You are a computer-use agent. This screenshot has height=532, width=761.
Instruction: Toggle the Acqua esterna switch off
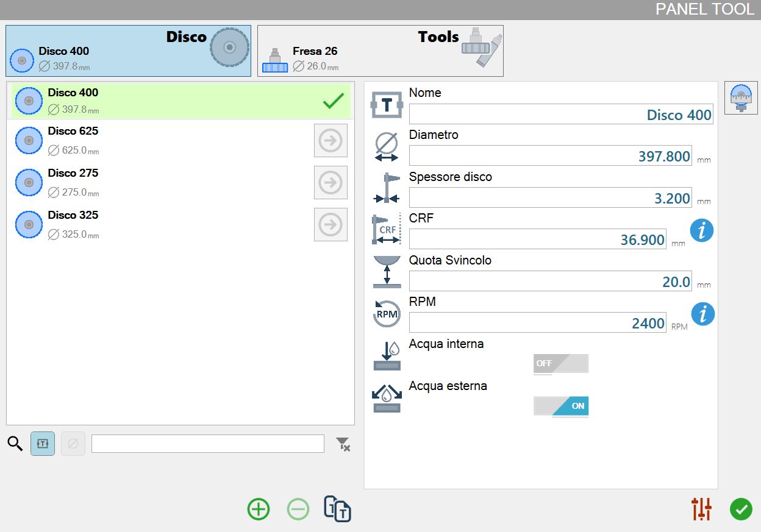(x=561, y=406)
